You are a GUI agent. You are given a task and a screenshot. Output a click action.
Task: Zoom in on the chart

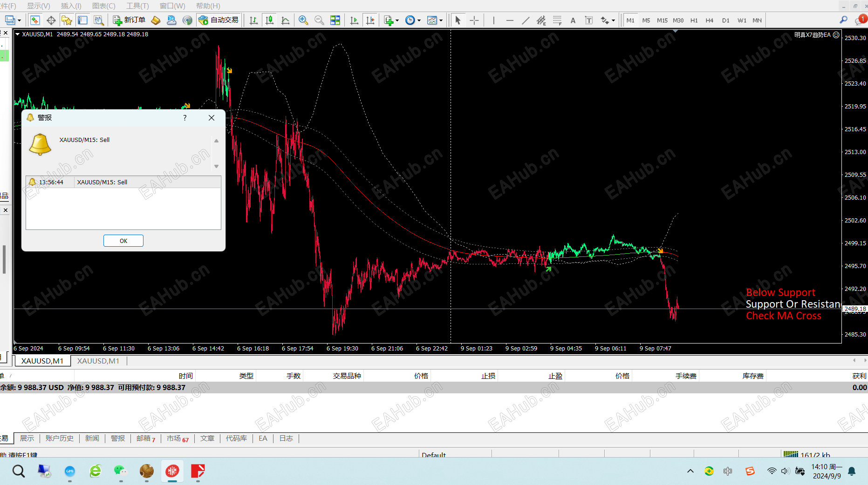tap(303, 20)
